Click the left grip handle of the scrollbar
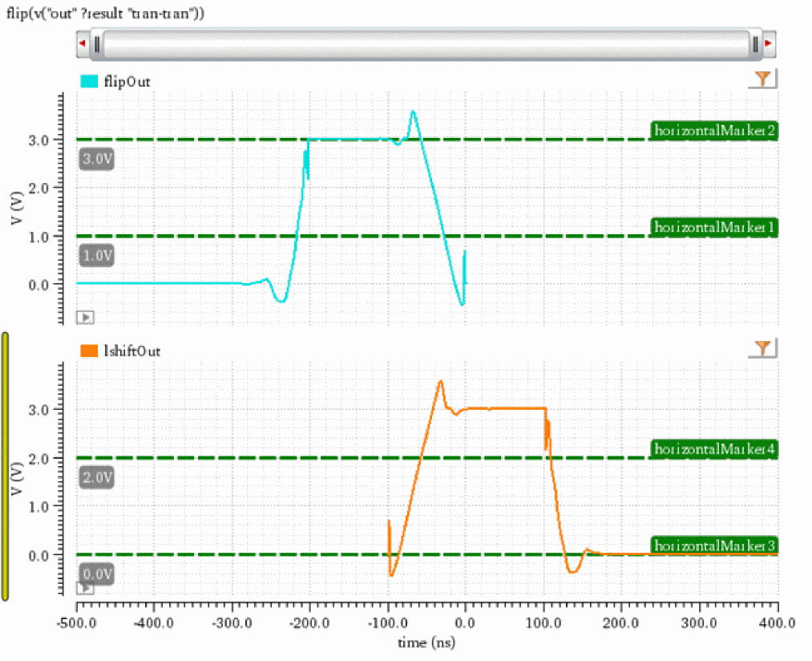 click(x=97, y=45)
